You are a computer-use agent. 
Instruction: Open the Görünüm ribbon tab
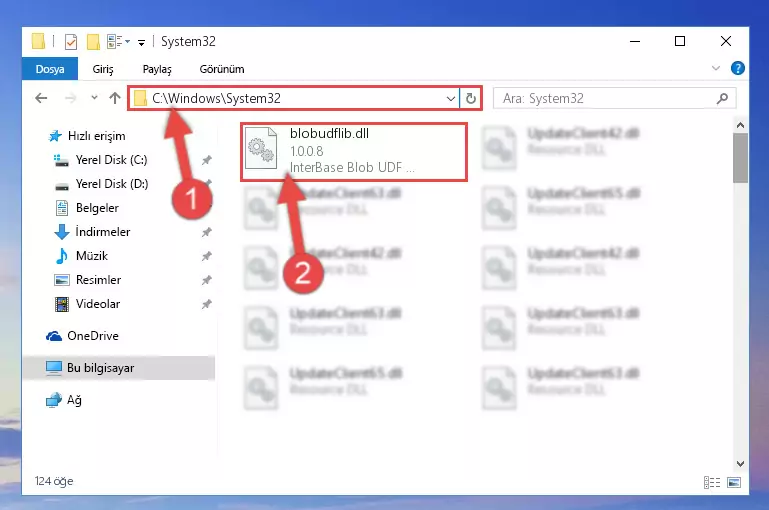click(222, 69)
